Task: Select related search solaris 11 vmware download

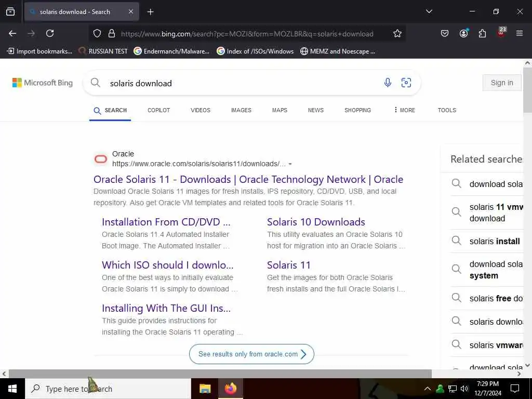Action: click(x=487, y=212)
